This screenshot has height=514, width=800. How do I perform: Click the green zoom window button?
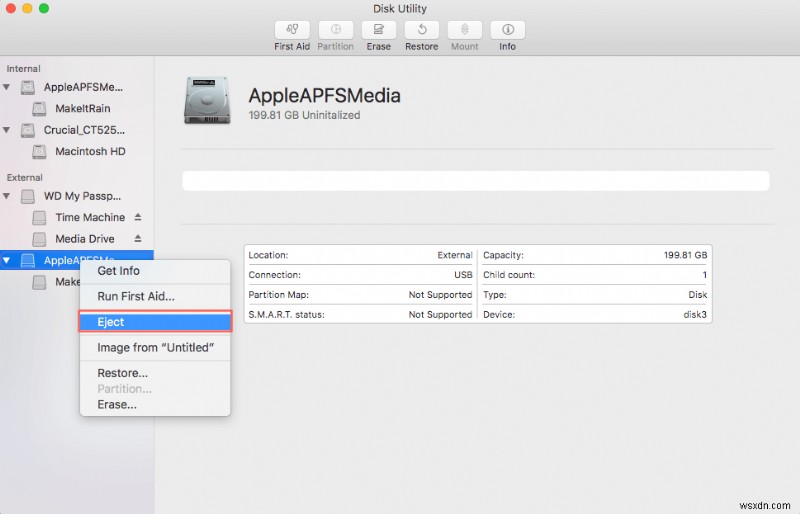click(x=44, y=8)
